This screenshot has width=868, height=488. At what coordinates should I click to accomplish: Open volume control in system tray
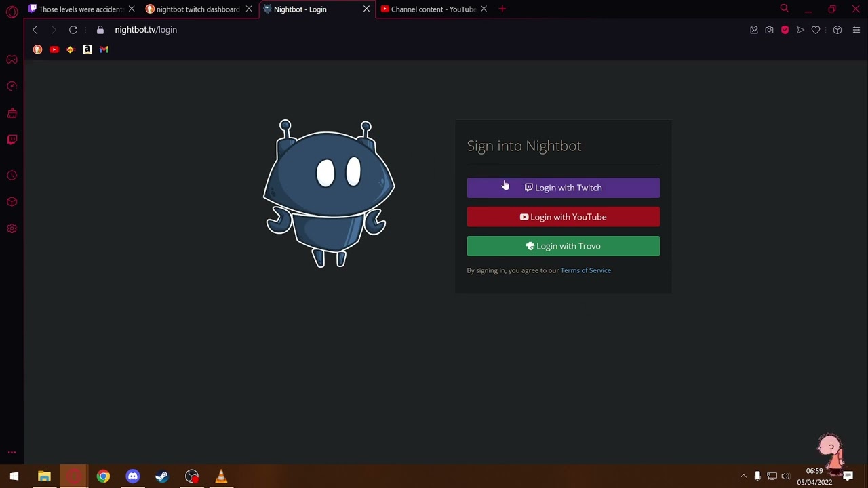[786, 476]
